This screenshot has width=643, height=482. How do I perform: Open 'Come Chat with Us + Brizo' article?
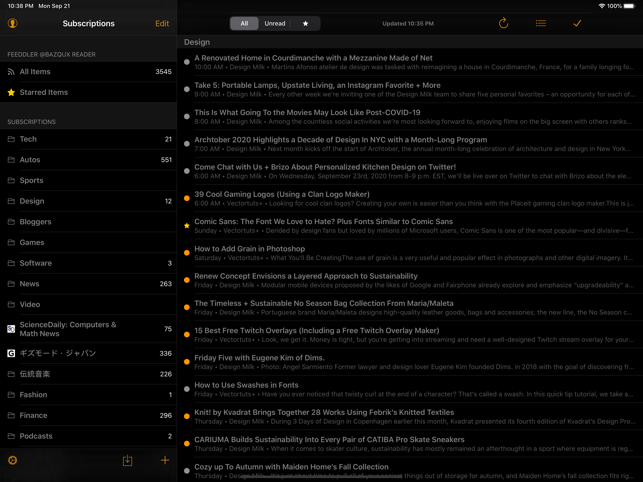(410, 171)
